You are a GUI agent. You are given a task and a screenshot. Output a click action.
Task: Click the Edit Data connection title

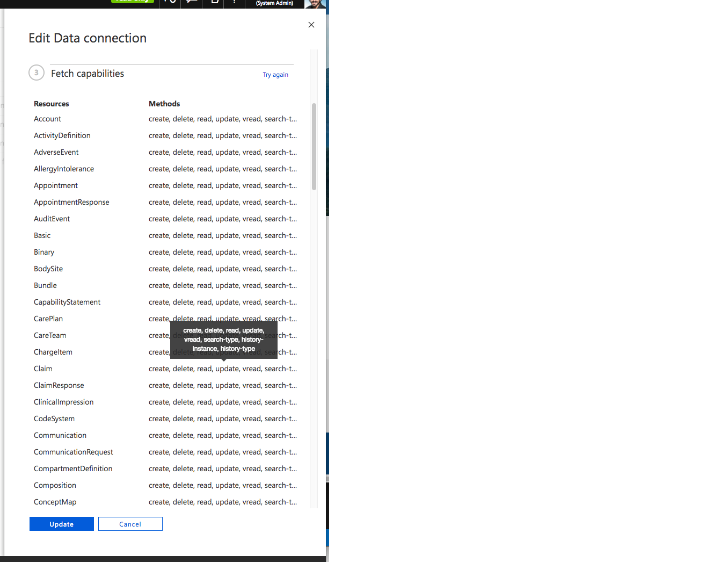88,38
